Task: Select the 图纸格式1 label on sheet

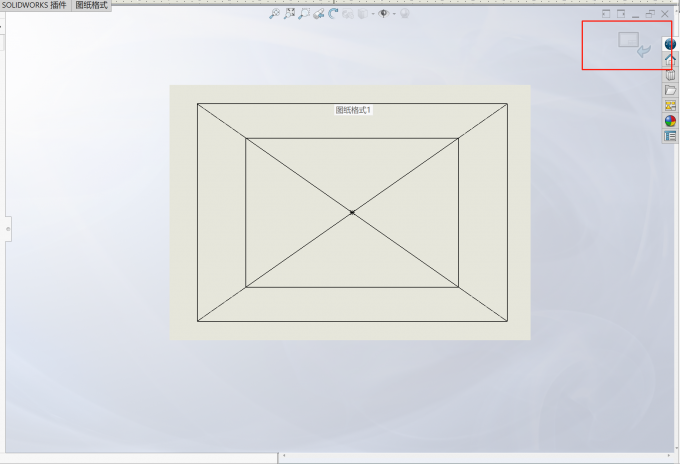Action: click(353, 110)
